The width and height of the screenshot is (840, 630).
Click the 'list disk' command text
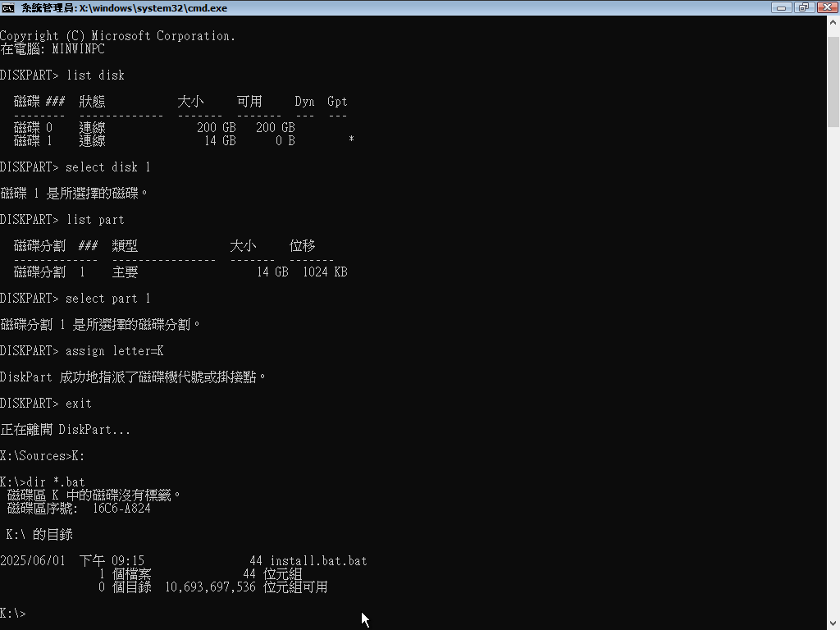click(95, 75)
